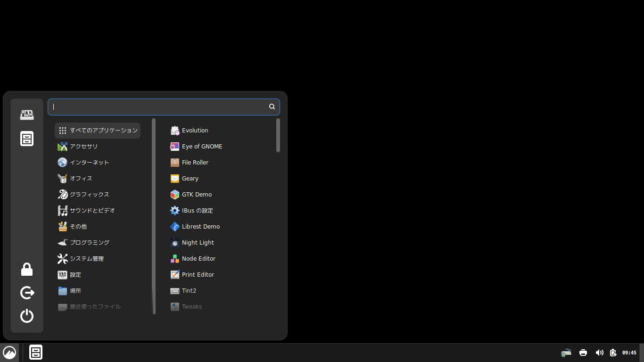Viewport: 644px width, 362px height.
Task: Click the battery status tray icon
Action: [613, 353]
